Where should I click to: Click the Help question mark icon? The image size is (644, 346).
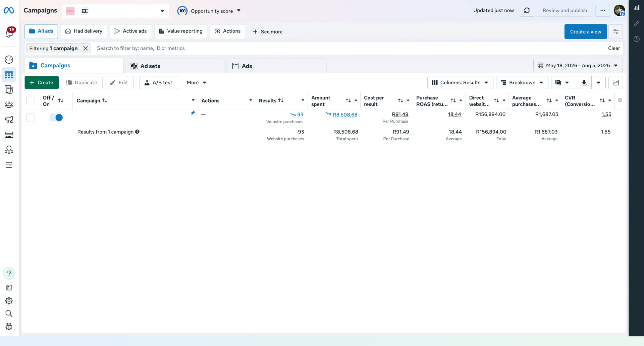(9, 274)
